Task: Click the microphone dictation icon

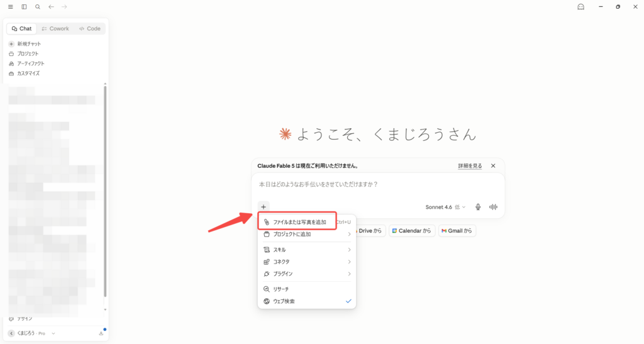Action: [478, 208]
